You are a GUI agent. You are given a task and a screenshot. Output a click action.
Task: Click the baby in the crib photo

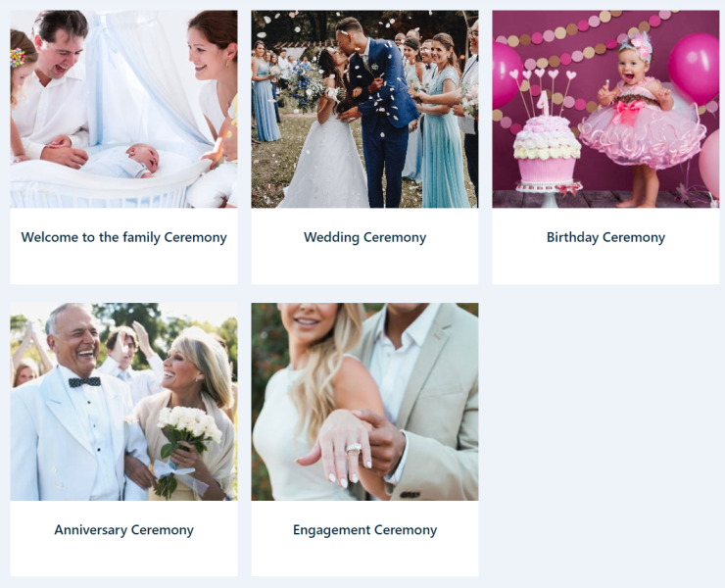[x=124, y=162]
